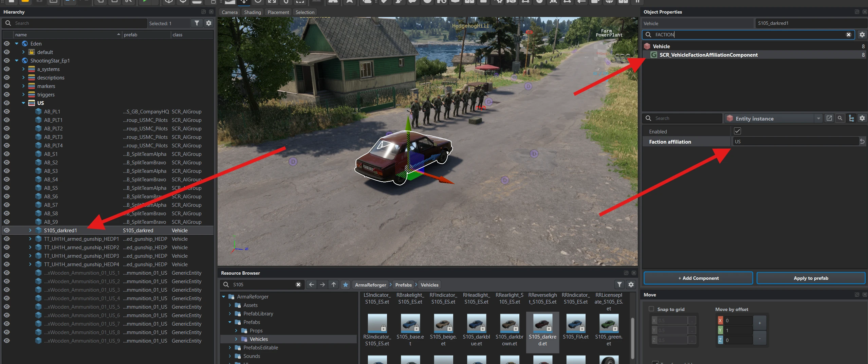Open Hierarchy panel settings gear
868x364 pixels.
click(x=209, y=23)
